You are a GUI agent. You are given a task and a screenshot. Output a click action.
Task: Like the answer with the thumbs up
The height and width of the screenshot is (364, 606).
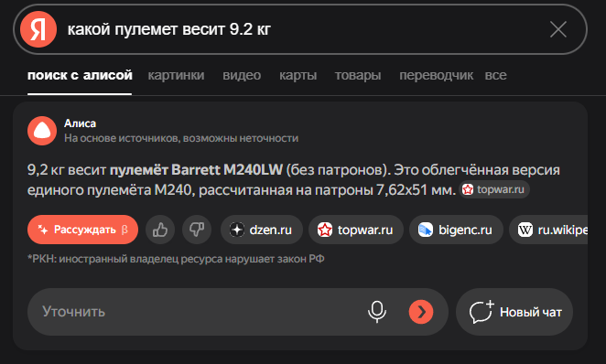(160, 230)
